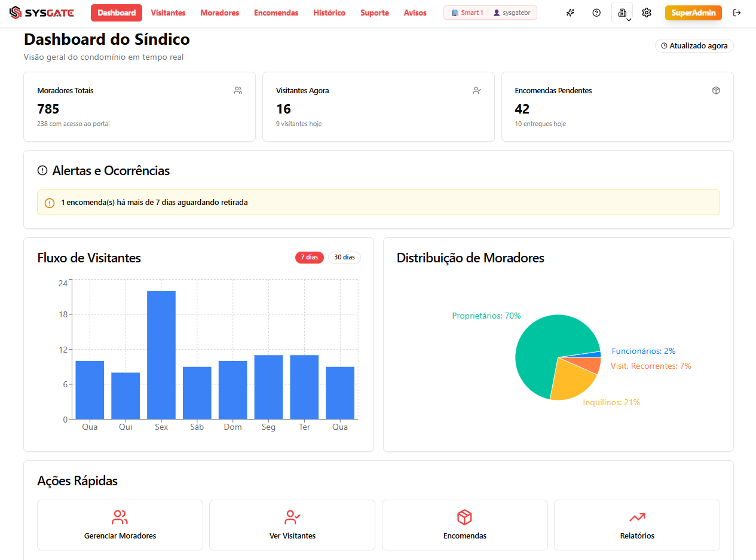Click the Encomendas Pendentes value 42
756x560 pixels.
coord(522,109)
